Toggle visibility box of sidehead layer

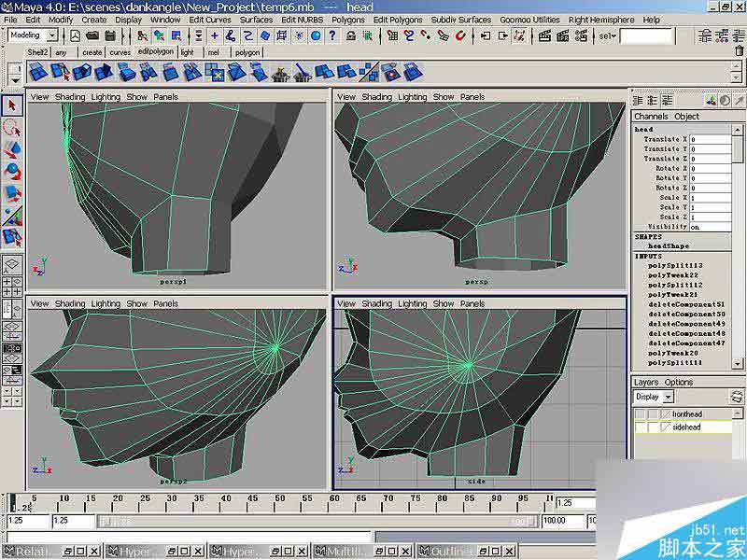click(641, 427)
